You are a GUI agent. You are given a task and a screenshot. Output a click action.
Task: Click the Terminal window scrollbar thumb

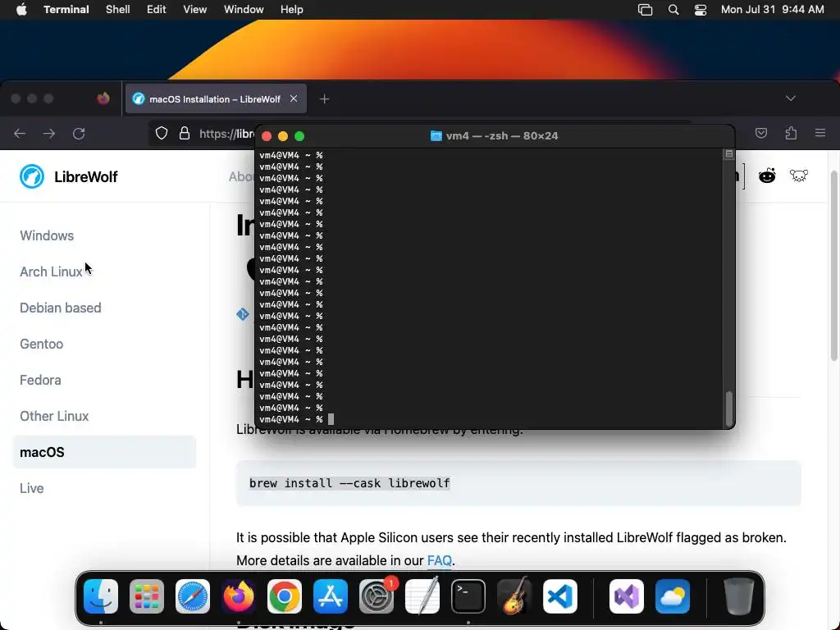point(728,409)
